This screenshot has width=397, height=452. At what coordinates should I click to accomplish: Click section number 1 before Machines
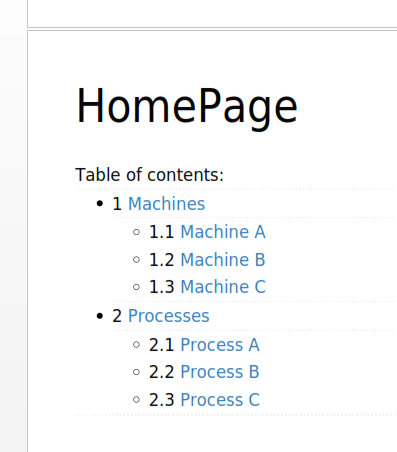pyautogui.click(x=117, y=204)
